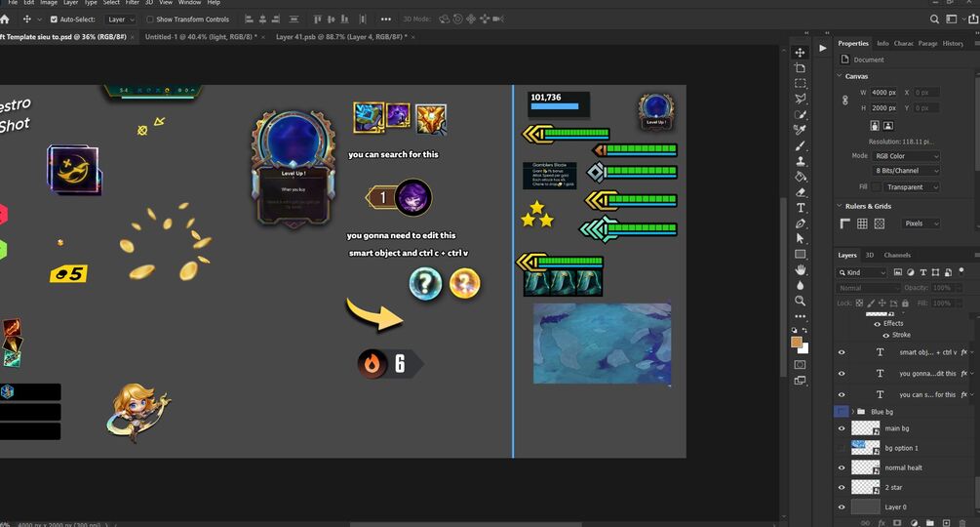This screenshot has height=527, width=980.
Task: Click the delete layer trash icon
Action: pos(962,523)
